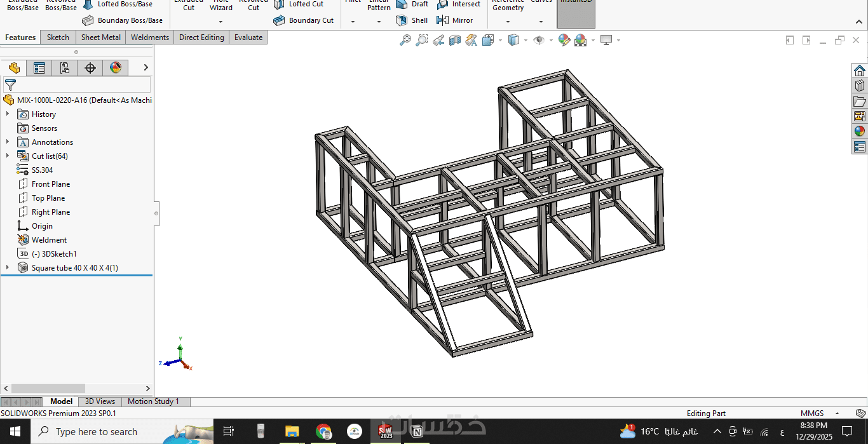The height and width of the screenshot is (444, 868).
Task: Open the PropertyManager tab icon
Action: (x=39, y=68)
